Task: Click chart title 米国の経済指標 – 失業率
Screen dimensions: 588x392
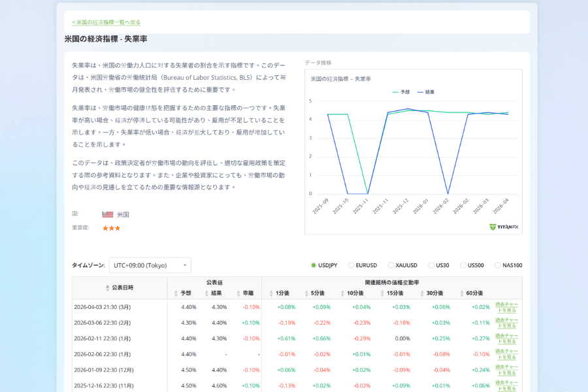Action: [x=340, y=79]
